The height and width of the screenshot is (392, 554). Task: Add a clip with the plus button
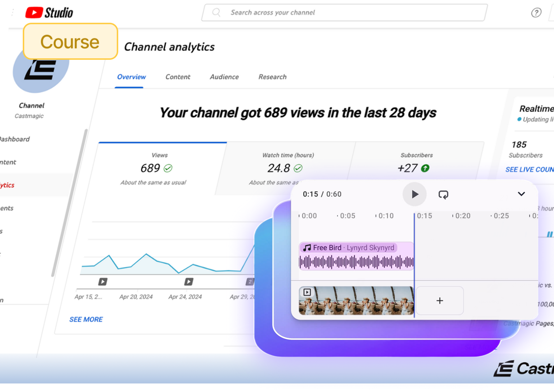pyautogui.click(x=440, y=301)
